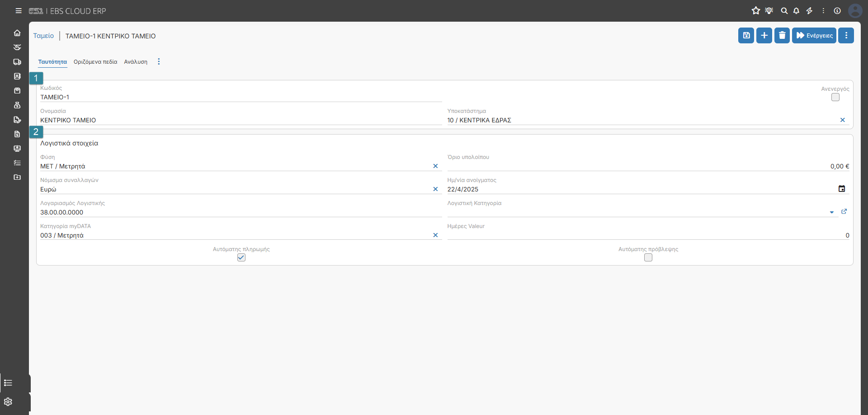The width and height of the screenshot is (868, 415).
Task: Switch to the Ταυτότητα tab
Action: (52, 62)
